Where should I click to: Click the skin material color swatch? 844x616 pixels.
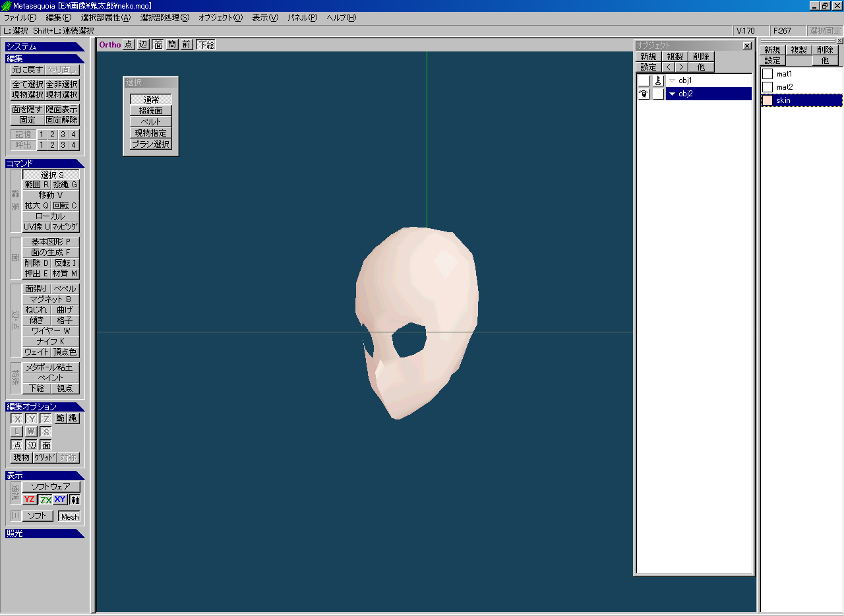coord(768,100)
